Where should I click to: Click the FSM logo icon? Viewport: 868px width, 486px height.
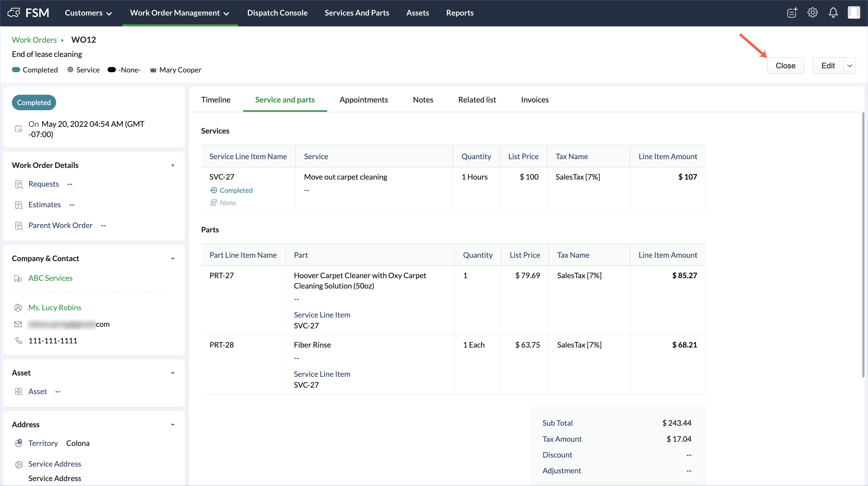[14, 13]
